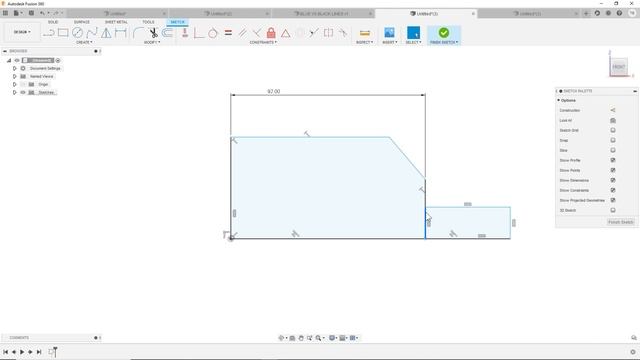Image resolution: width=640 pixels, height=360 pixels.
Task: Toggle the Sketch Grid checkbox
Action: (613, 130)
